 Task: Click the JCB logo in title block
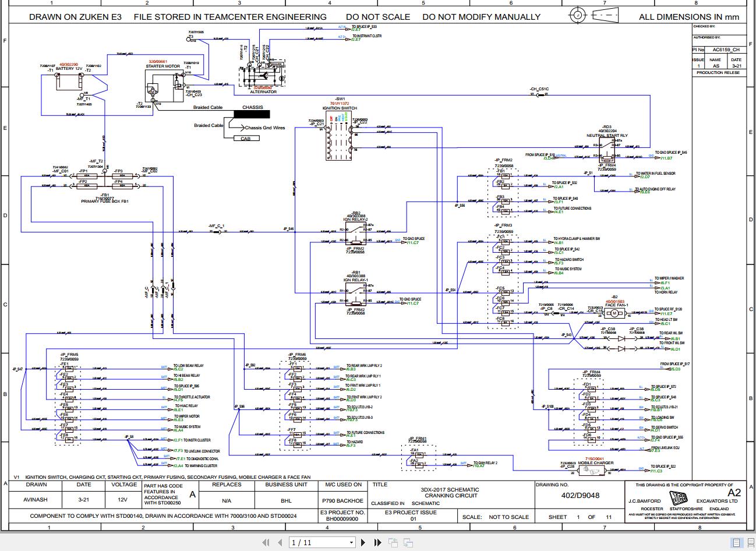click(679, 499)
